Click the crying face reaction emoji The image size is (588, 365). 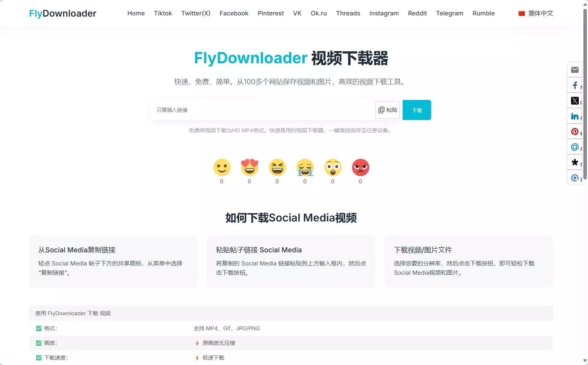point(305,167)
